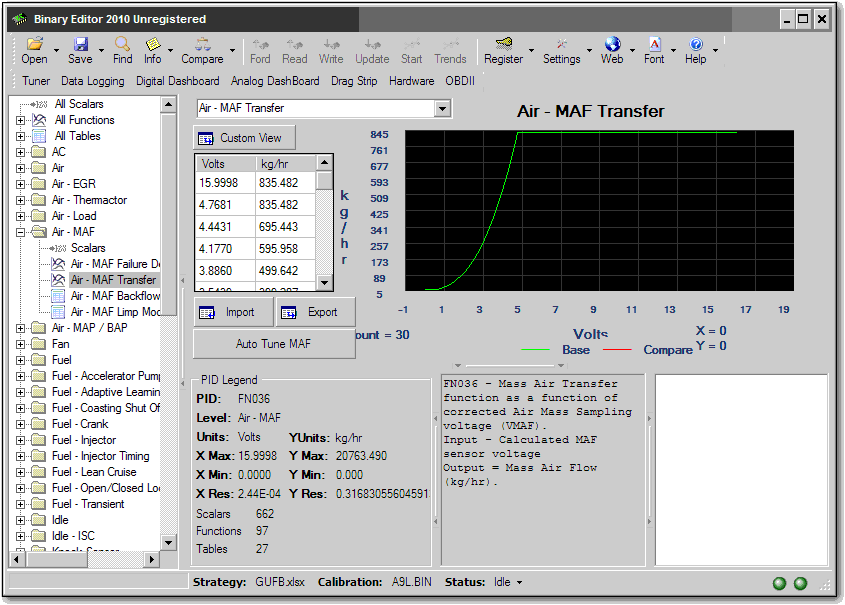Click the Trends toolbar icon
Image resolution: width=845 pixels, height=605 pixels.
pos(451,44)
